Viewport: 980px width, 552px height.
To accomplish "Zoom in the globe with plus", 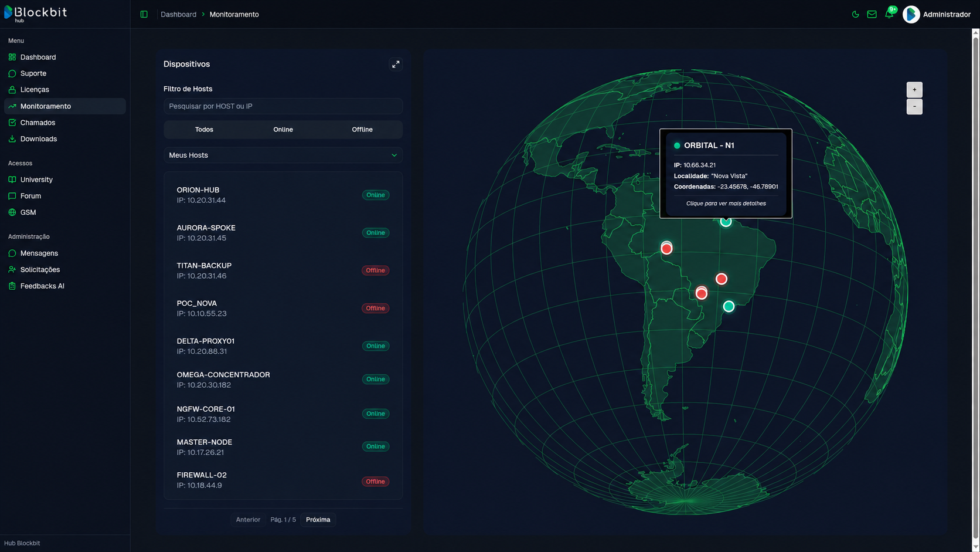I will (x=914, y=90).
